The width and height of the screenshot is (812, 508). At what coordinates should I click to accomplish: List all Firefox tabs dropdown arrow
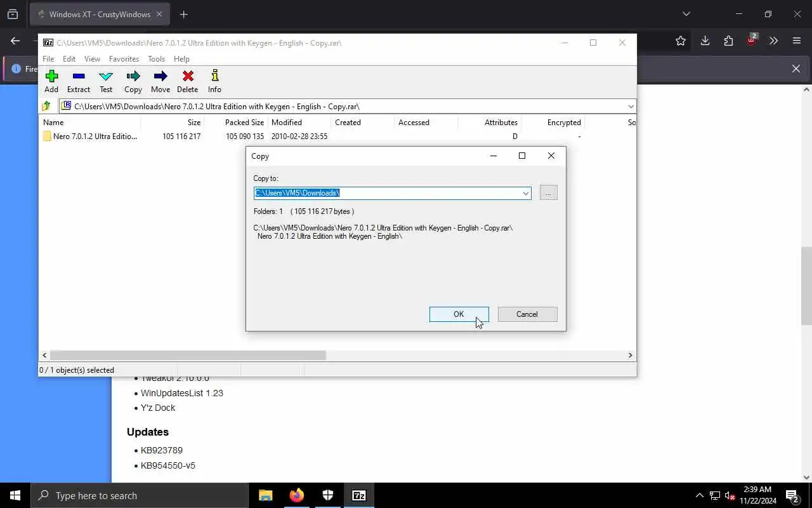pyautogui.click(x=686, y=14)
